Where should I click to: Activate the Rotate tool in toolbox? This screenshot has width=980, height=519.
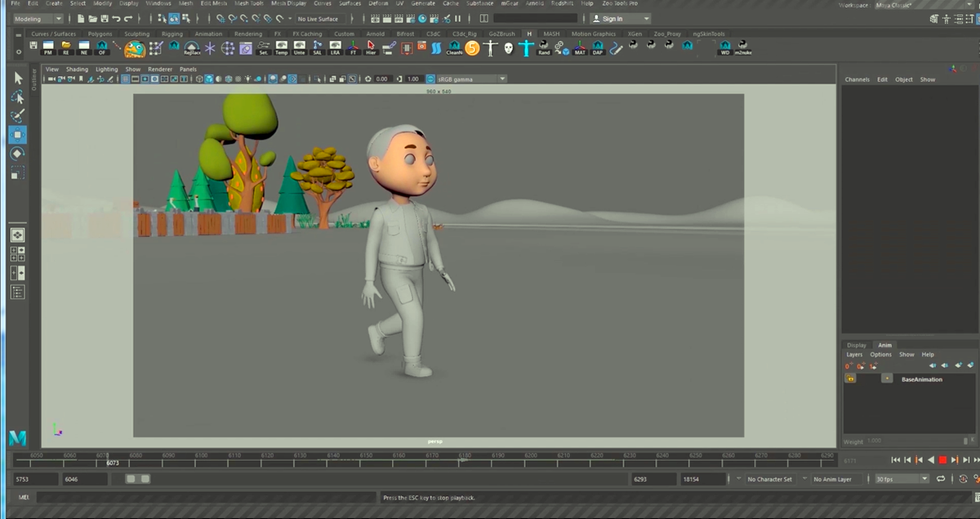(x=18, y=154)
